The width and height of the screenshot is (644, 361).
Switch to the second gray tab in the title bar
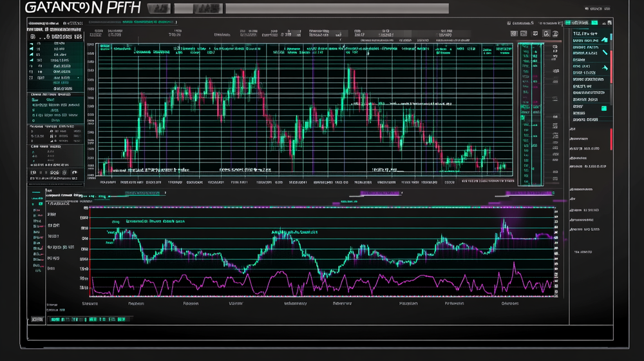coord(201,9)
